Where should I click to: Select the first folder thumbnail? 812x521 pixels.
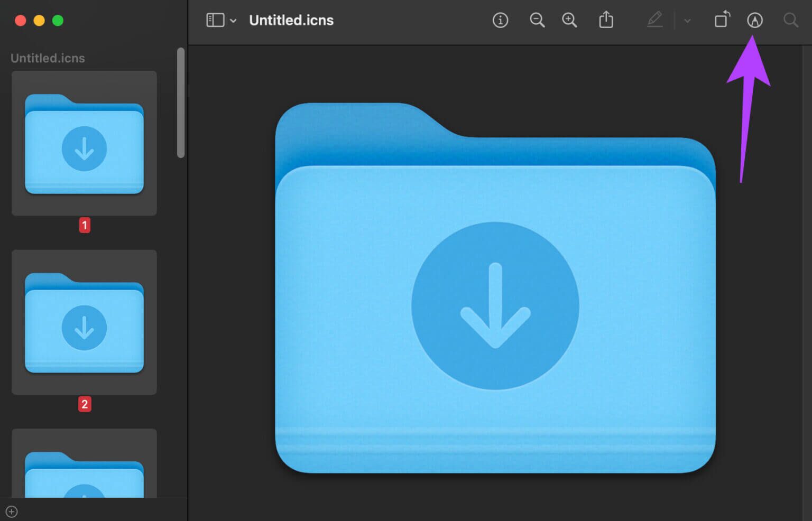(x=84, y=144)
